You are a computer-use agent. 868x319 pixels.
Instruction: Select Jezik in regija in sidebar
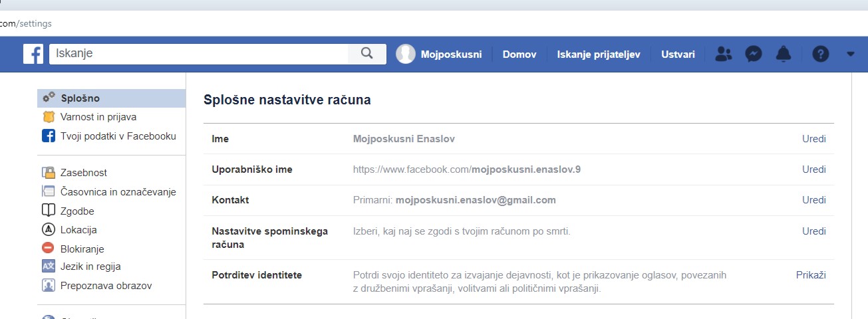pyautogui.click(x=90, y=266)
